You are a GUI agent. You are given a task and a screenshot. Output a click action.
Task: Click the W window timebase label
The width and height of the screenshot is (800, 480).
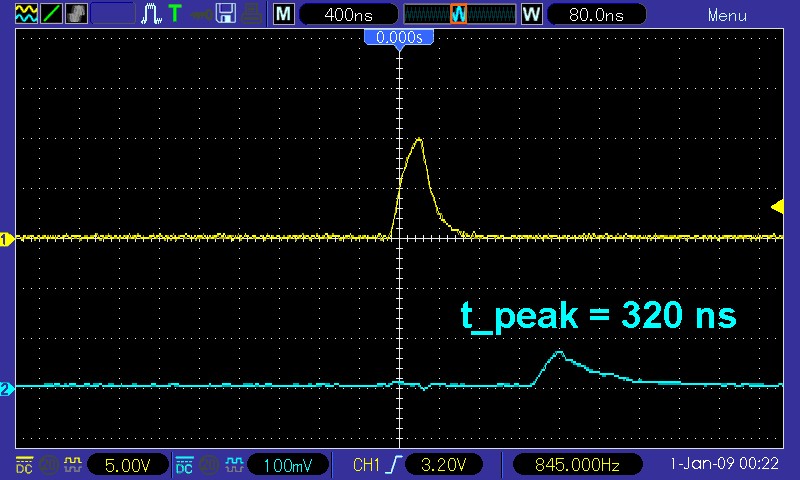[x=532, y=14]
